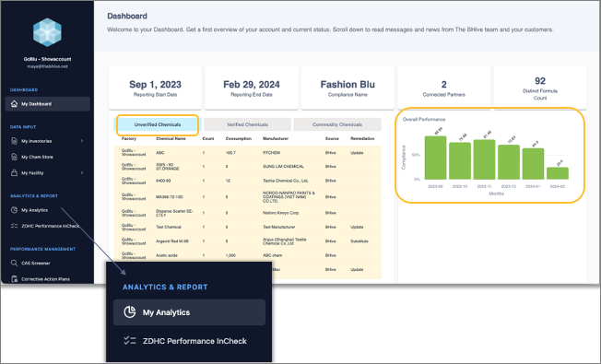The width and height of the screenshot is (601, 364).
Task: Click the My Inventories sidebar icon
Action: [x=14, y=141]
